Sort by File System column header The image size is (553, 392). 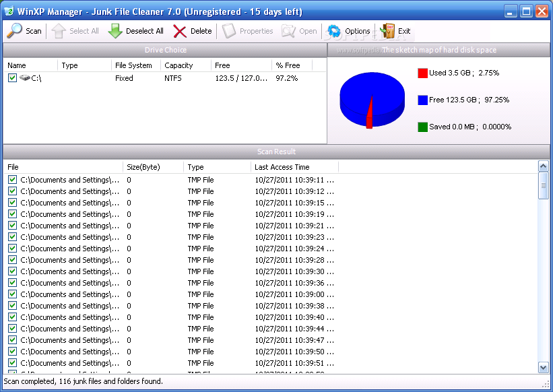(x=136, y=65)
